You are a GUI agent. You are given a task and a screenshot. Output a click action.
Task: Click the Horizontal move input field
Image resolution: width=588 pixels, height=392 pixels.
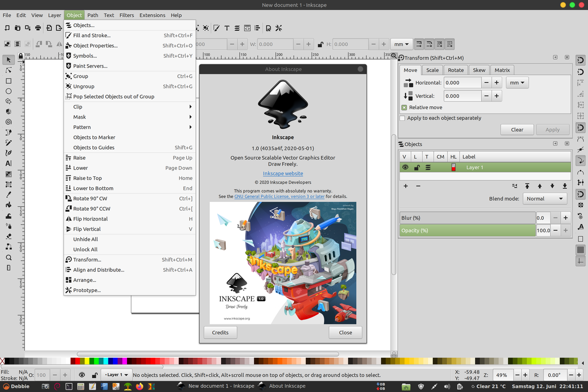click(x=463, y=83)
